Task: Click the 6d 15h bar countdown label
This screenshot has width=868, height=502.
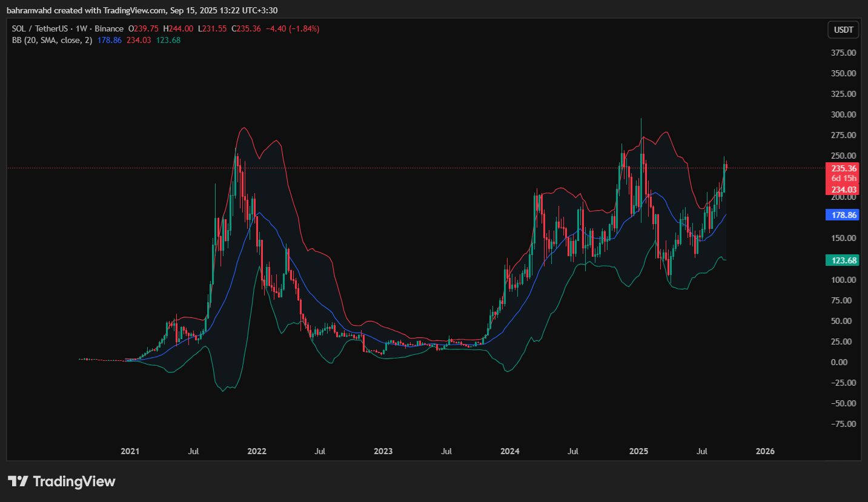Action: [843, 179]
